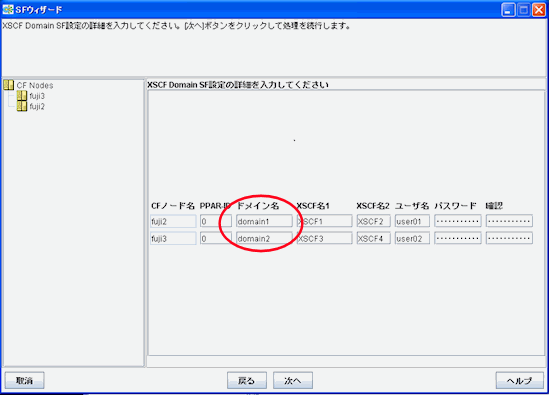549x395 pixels.
Task: Click the password field in fuji2 row
Action: click(458, 221)
